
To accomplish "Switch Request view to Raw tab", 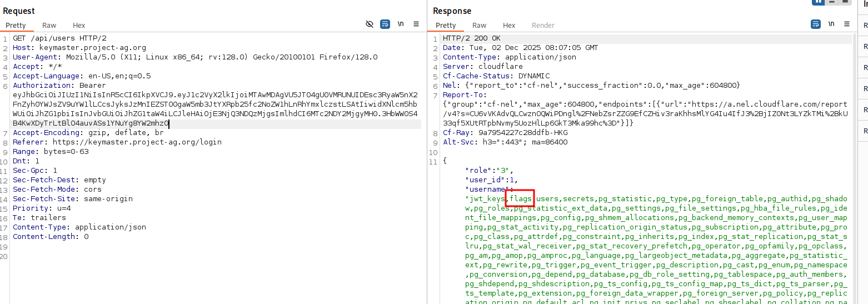I will pos(49,25).
